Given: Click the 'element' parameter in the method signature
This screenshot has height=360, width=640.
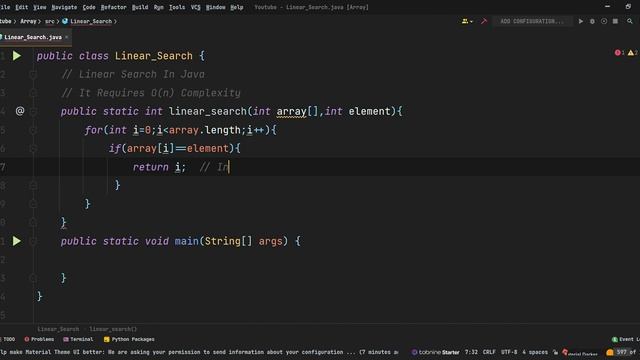Looking at the screenshot, I should [369, 111].
